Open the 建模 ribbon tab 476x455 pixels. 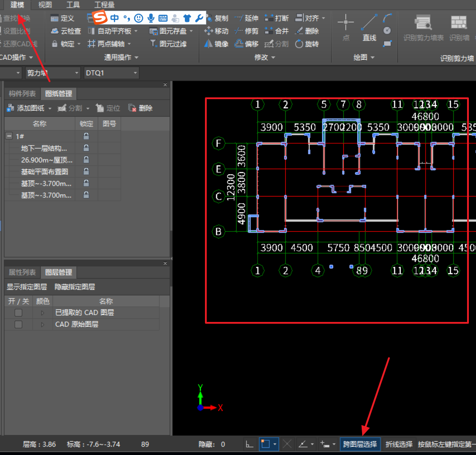pos(17,5)
